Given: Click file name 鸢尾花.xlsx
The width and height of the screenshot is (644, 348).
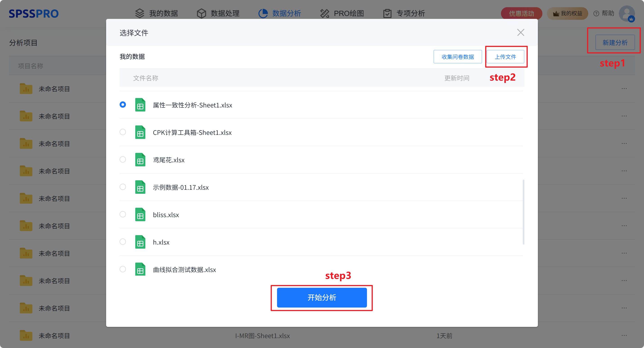Looking at the screenshot, I should [169, 160].
